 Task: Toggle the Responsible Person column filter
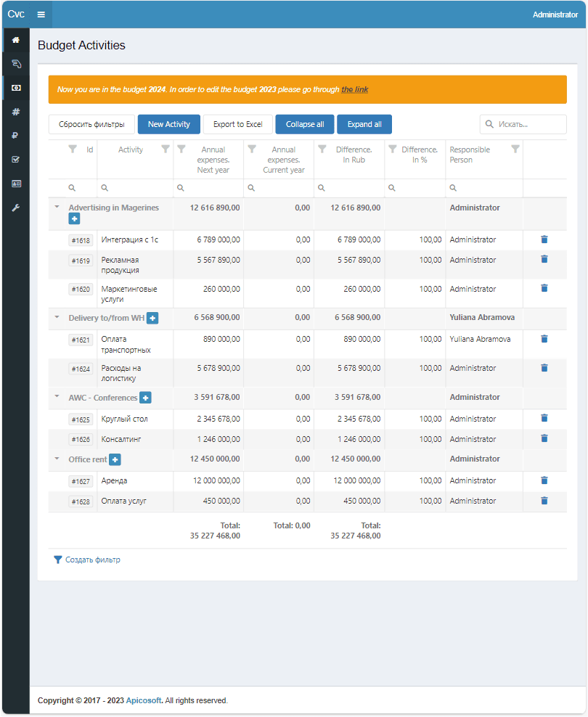(x=515, y=149)
